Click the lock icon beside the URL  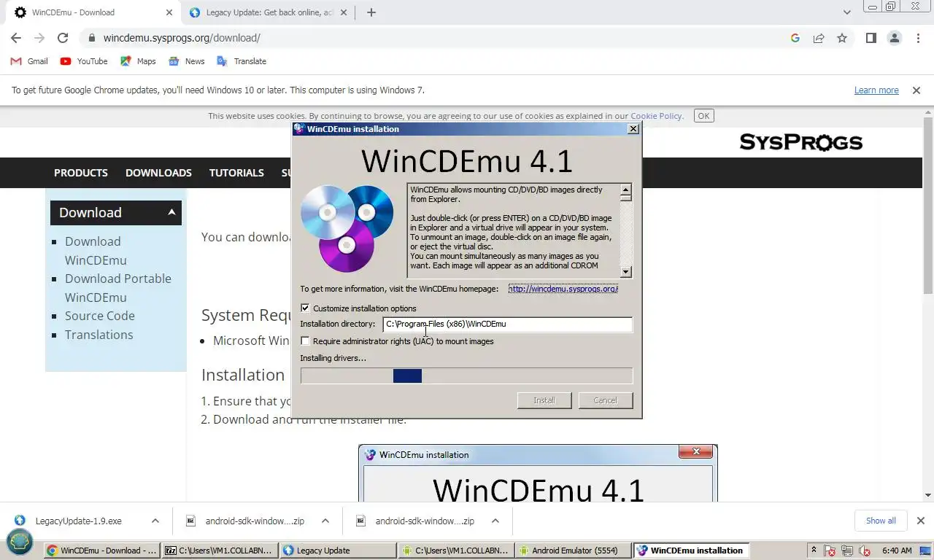click(x=91, y=38)
